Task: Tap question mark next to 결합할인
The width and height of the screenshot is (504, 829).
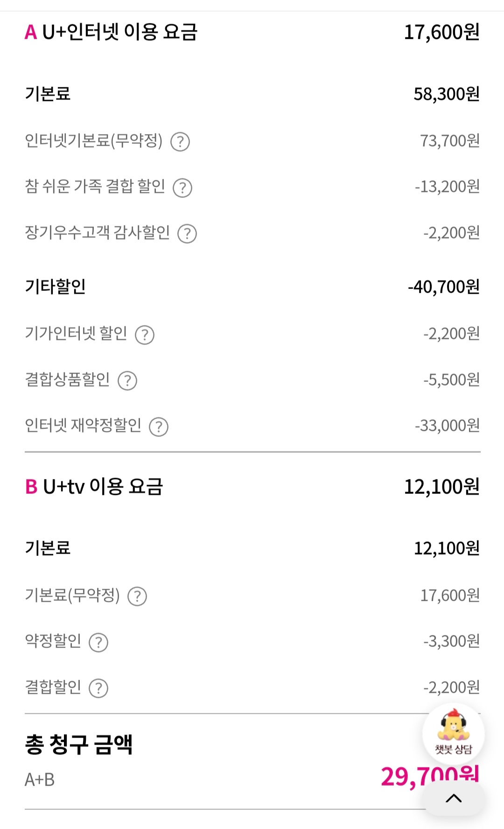Action: (x=98, y=688)
